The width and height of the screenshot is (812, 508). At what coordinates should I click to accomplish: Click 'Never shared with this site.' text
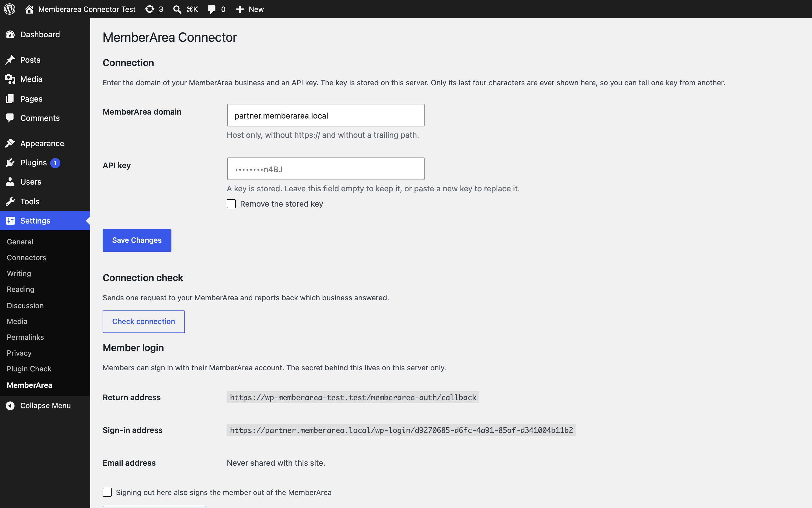click(x=276, y=463)
